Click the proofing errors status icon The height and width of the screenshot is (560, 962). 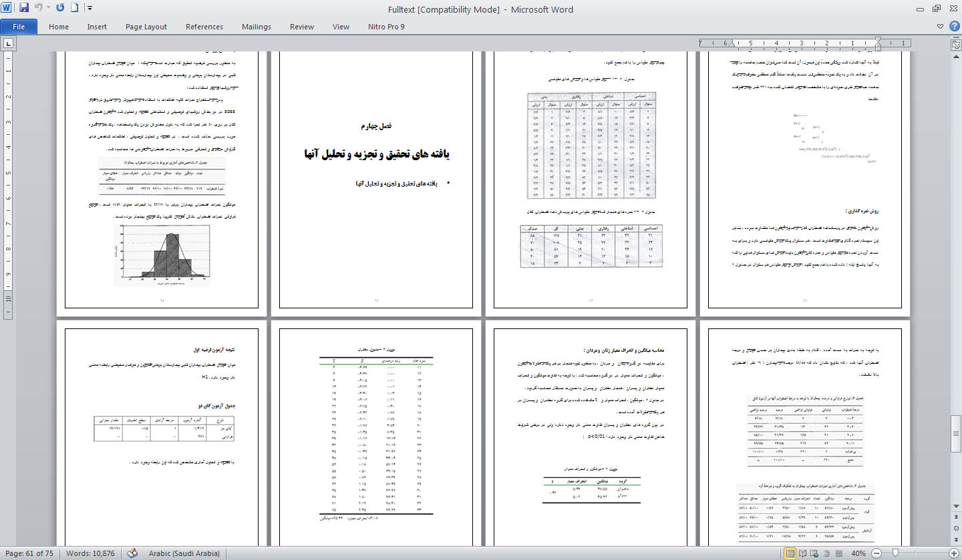132,553
